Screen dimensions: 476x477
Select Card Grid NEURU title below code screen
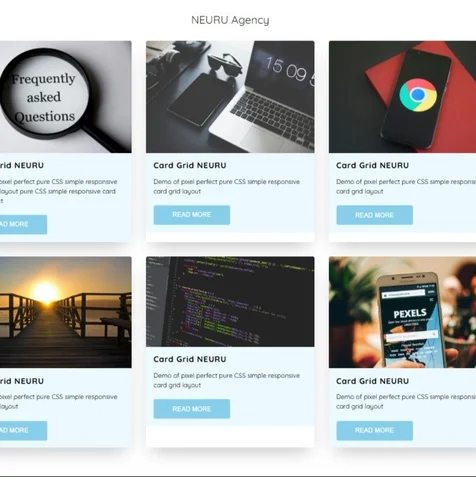pyautogui.click(x=190, y=359)
